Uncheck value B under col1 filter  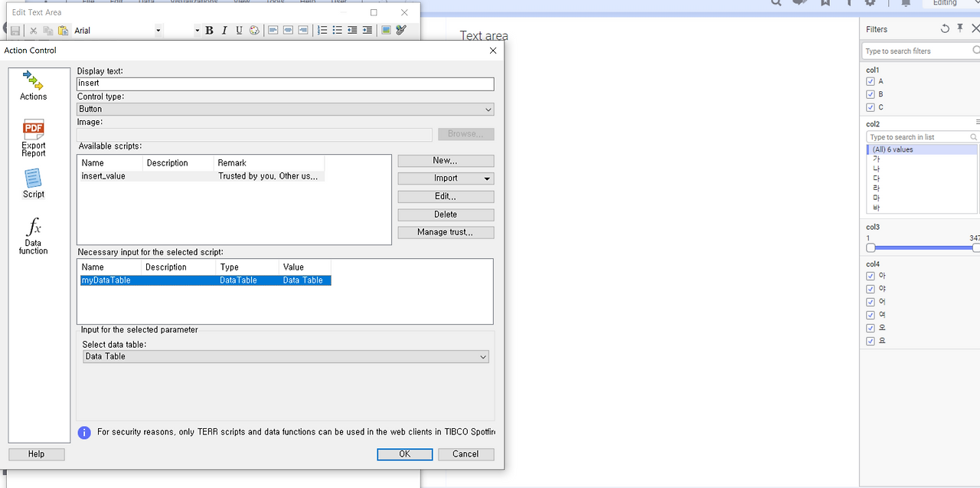pos(871,94)
